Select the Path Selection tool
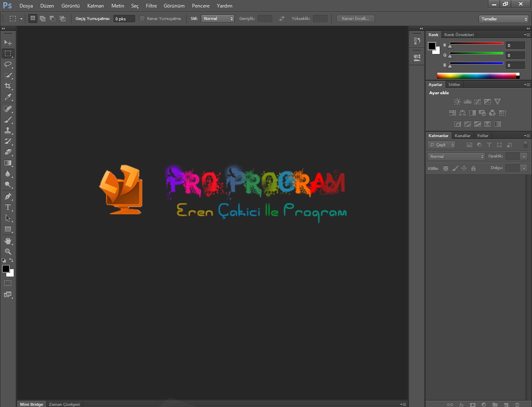Screen dimensions: 532x407 tap(8, 218)
